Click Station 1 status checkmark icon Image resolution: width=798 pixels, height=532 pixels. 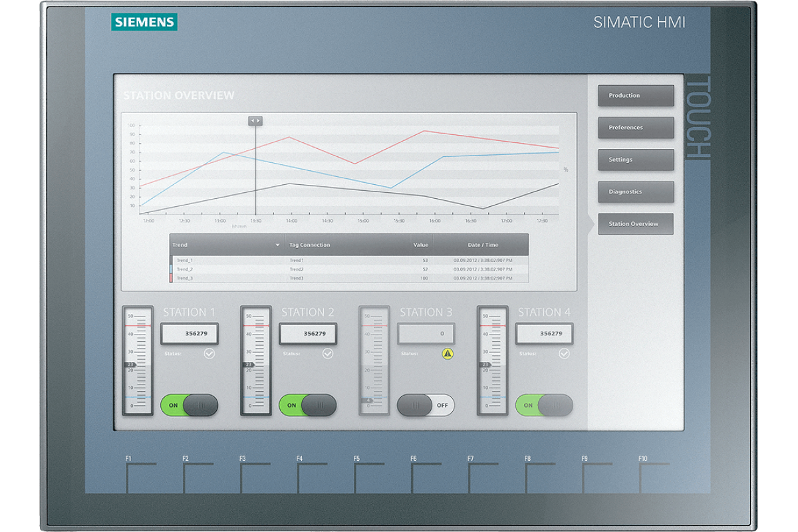[x=209, y=354]
